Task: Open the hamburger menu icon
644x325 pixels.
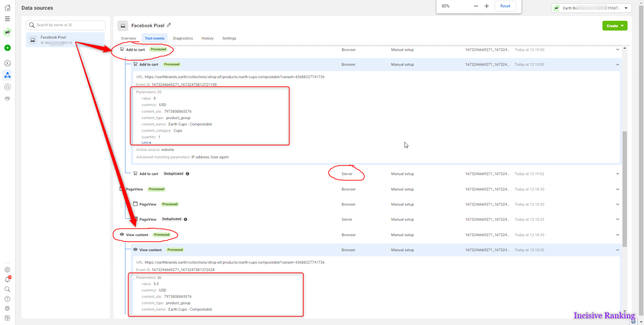Action: (x=7, y=19)
